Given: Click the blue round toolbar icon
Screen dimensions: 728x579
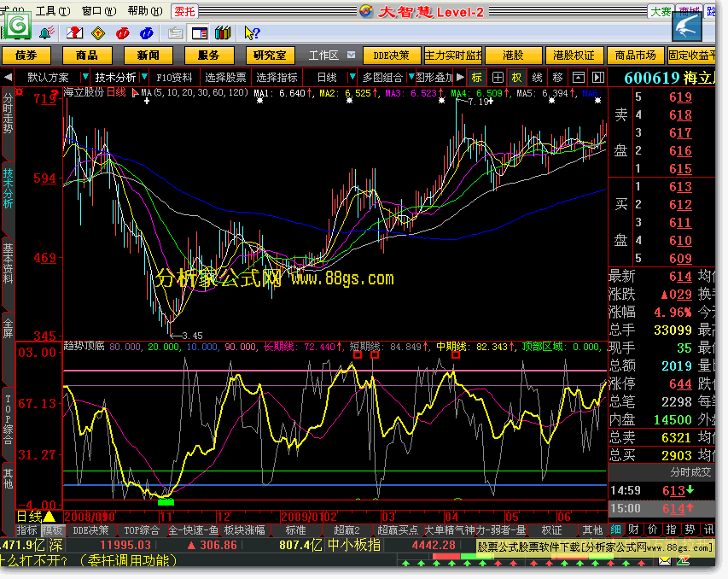Looking at the screenshot, I should (147, 33).
